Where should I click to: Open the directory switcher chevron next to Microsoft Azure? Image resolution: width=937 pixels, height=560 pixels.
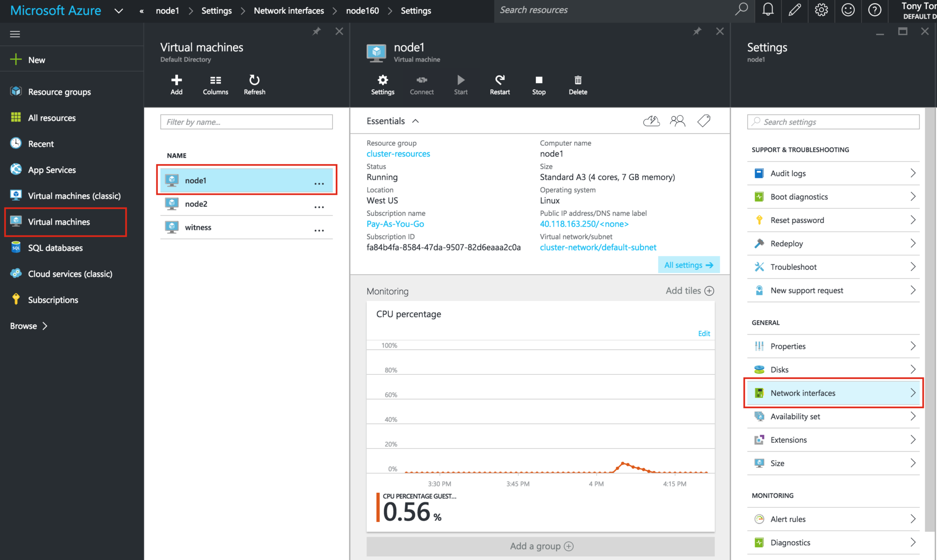pyautogui.click(x=118, y=11)
